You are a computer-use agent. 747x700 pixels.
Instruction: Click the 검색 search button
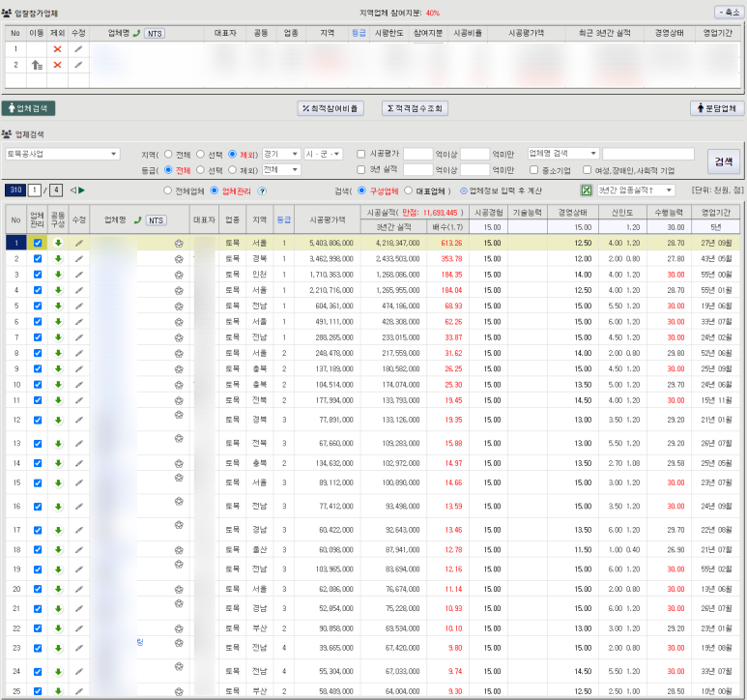(724, 161)
